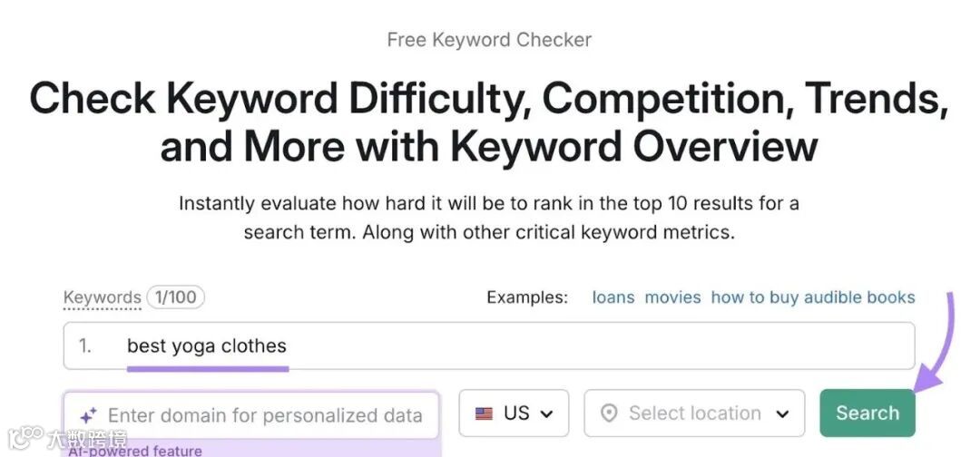This screenshot has height=457, width=980.
Task: Click the "Free Keyword Checker" title text
Action: (x=489, y=40)
